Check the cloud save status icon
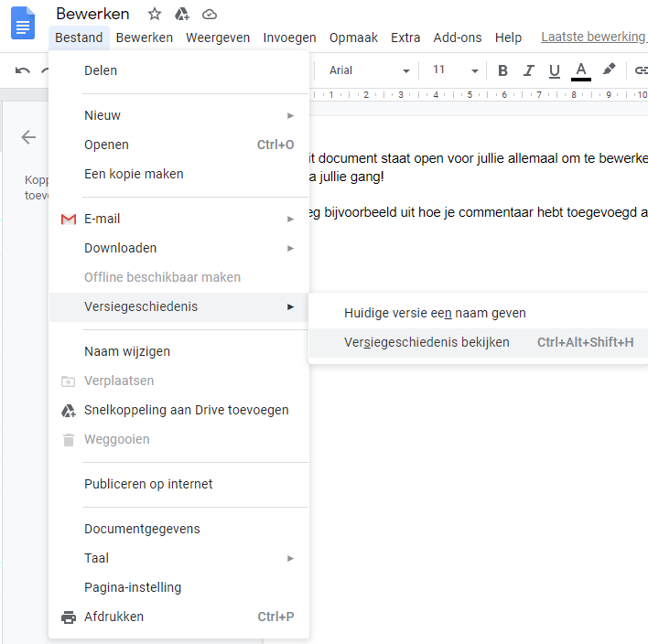 [210, 15]
